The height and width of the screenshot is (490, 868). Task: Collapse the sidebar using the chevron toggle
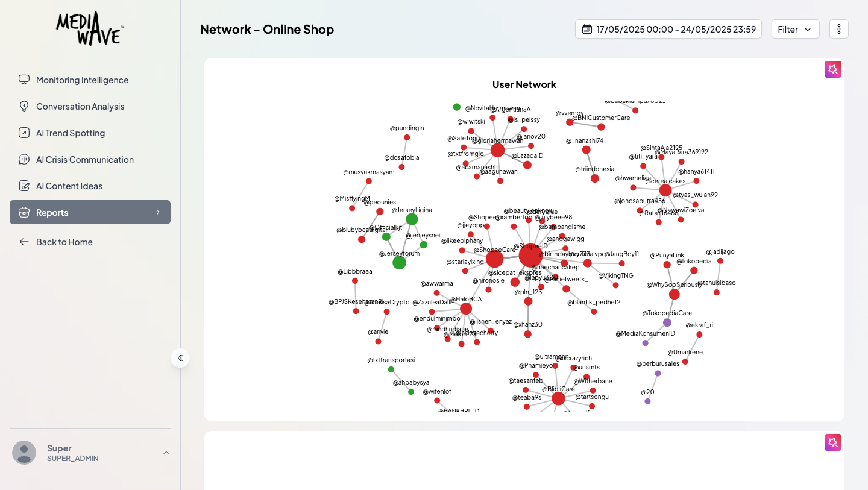click(180, 357)
